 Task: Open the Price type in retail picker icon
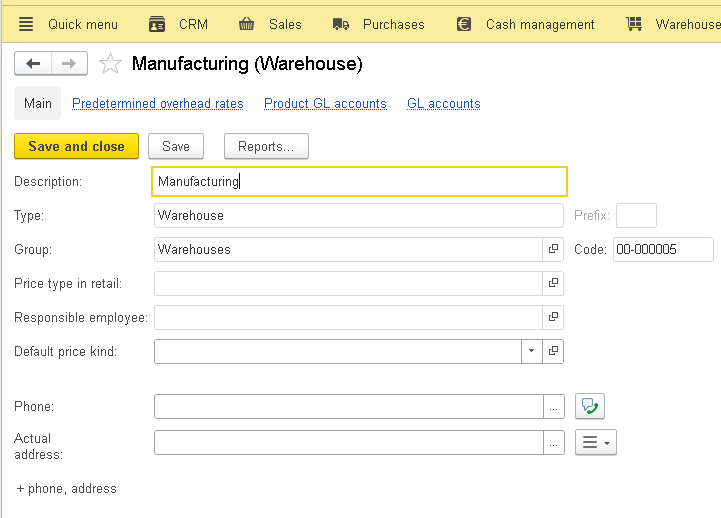pos(553,283)
